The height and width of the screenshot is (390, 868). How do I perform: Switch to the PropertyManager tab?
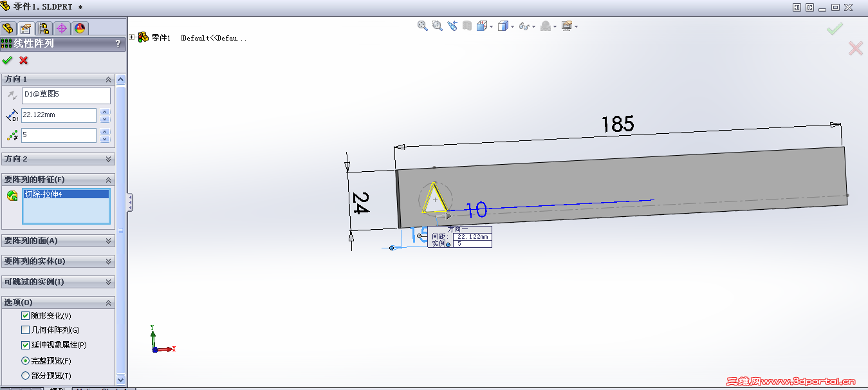[26, 28]
